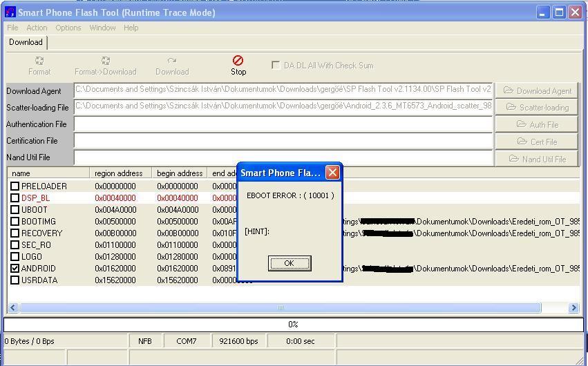The width and height of the screenshot is (588, 366).
Task: Select the Download tab
Action: pyautogui.click(x=26, y=42)
